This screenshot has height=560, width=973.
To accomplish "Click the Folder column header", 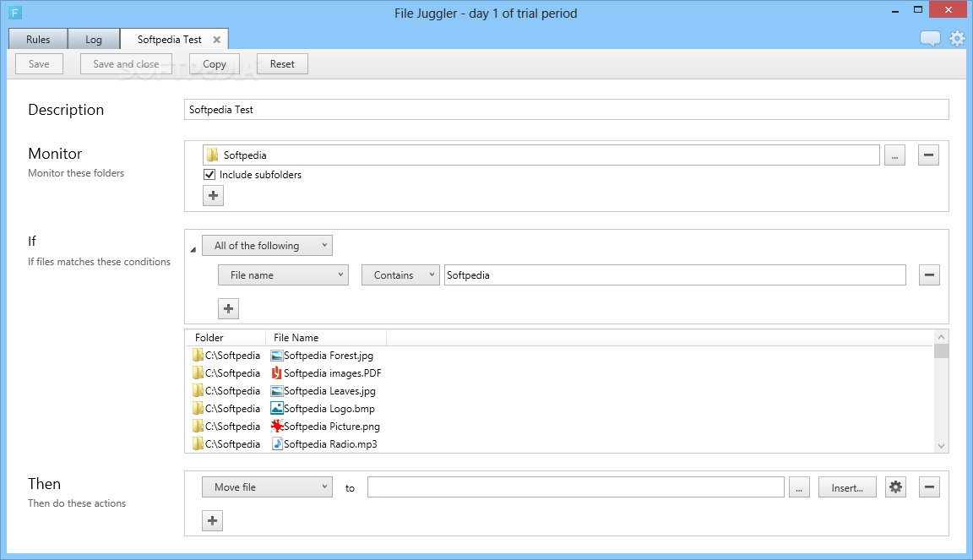I will click(x=226, y=338).
